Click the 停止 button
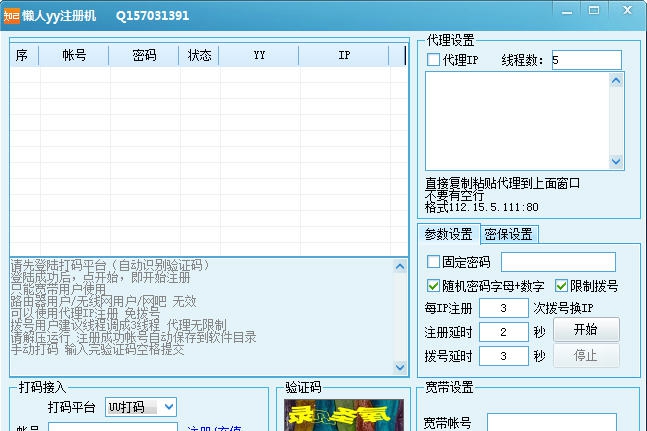This screenshot has height=431, width=647. [x=586, y=355]
